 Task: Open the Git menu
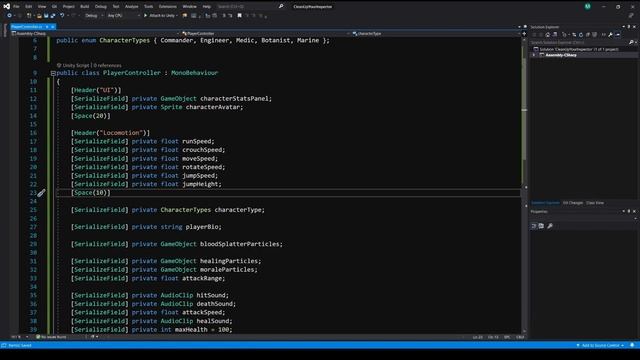54,7
